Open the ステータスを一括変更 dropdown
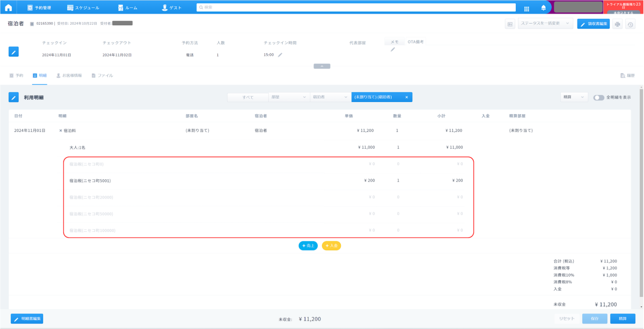Screen dimensions: 644x329 tap(545, 24)
